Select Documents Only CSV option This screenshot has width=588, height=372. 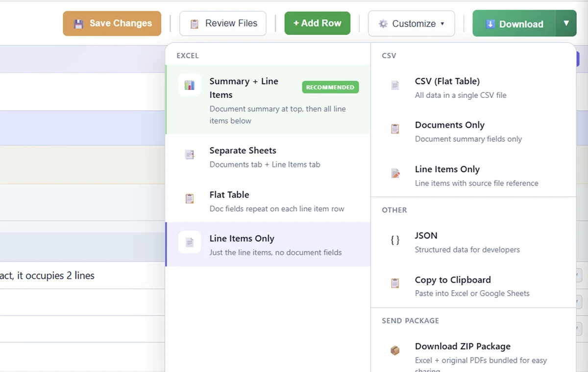[x=473, y=132]
